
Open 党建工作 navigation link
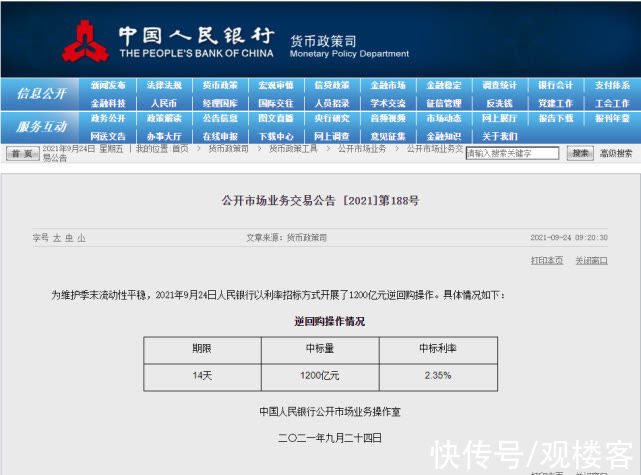556,103
